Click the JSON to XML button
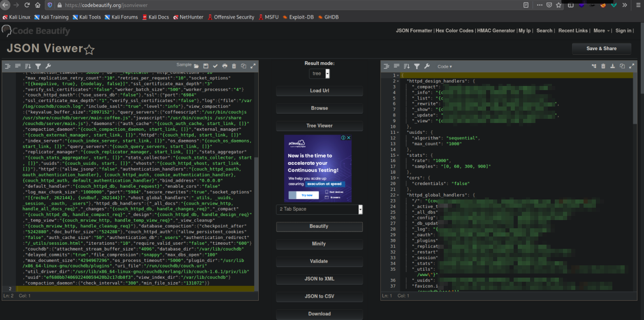Image resolution: width=644 pixels, height=320 pixels. (x=320, y=279)
